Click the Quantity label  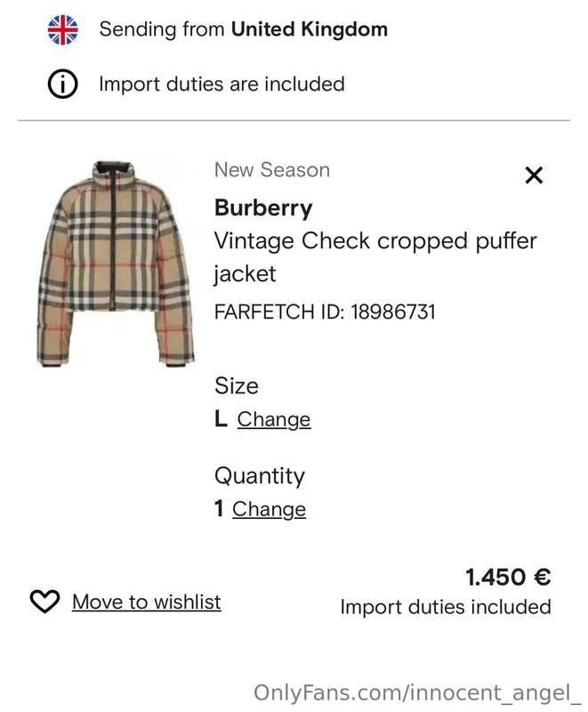click(x=260, y=476)
